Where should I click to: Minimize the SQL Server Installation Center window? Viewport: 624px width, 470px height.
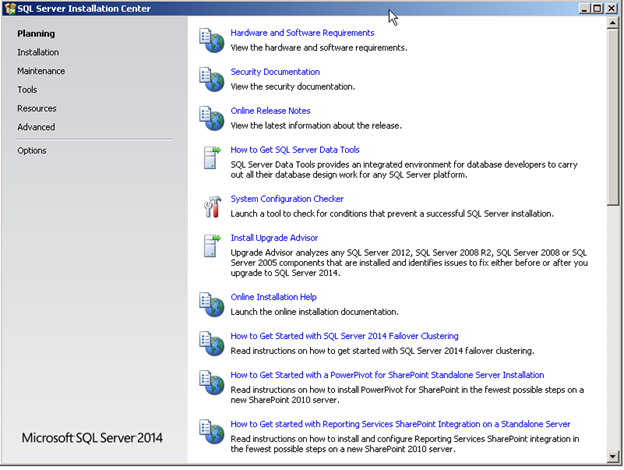pos(584,8)
